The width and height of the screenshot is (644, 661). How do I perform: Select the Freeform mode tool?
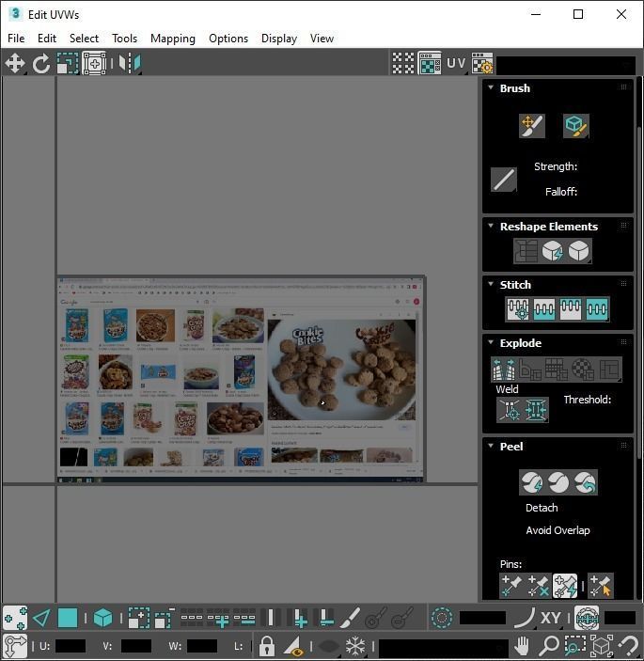click(x=94, y=63)
